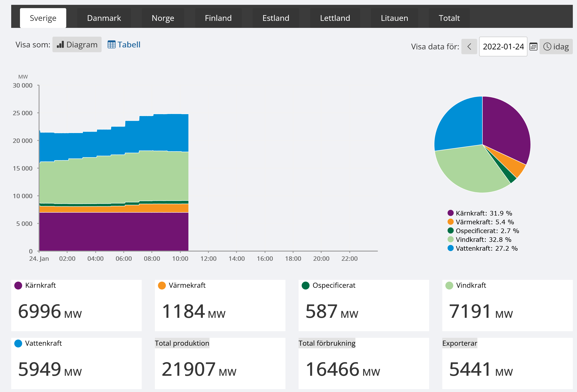Image resolution: width=577 pixels, height=392 pixels.
Task: Open the Totalt tab
Action: pos(449,18)
